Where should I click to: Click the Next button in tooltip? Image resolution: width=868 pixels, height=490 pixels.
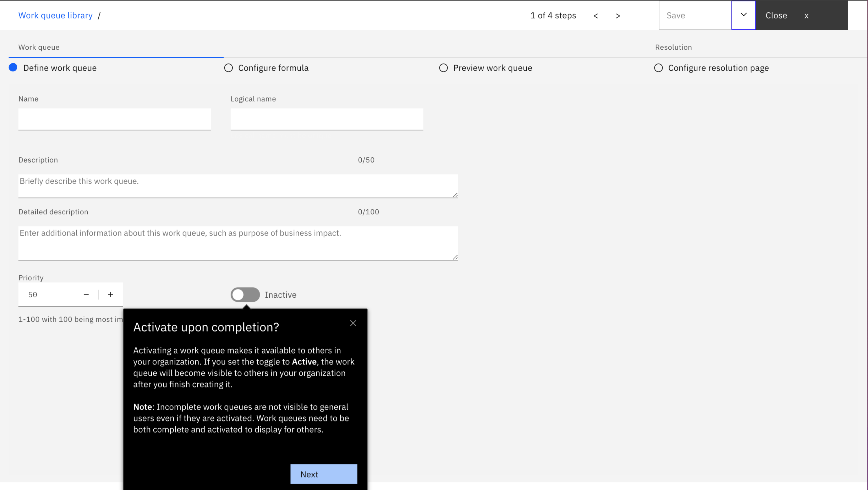(x=323, y=474)
